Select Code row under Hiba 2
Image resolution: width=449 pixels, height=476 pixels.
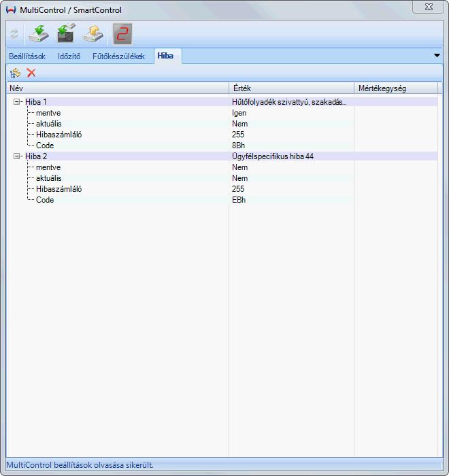pos(222,200)
